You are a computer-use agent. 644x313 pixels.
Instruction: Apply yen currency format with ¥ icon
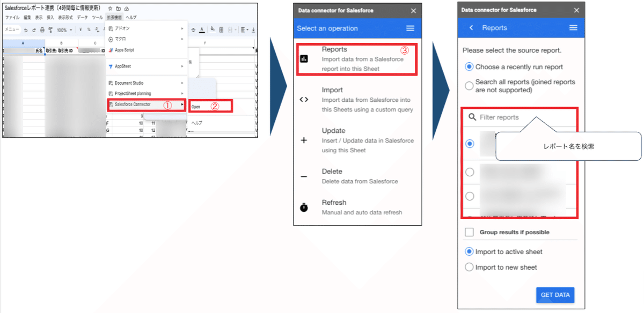[x=80, y=30]
